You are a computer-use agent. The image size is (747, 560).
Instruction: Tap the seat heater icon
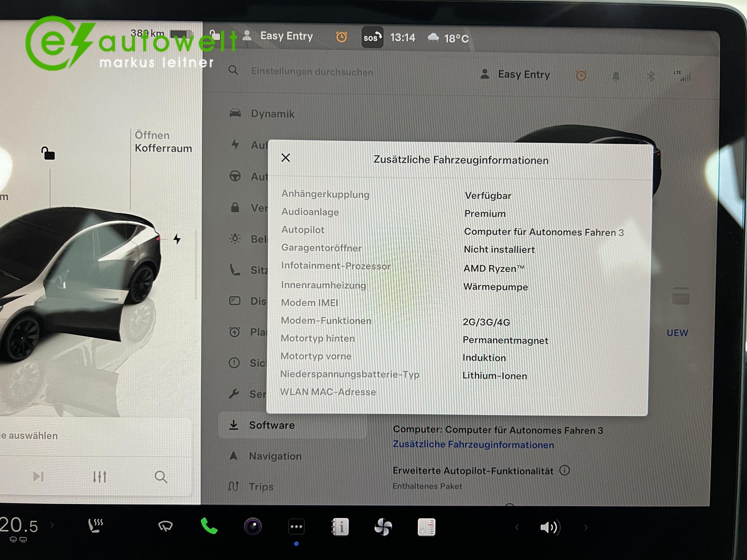pos(95,525)
